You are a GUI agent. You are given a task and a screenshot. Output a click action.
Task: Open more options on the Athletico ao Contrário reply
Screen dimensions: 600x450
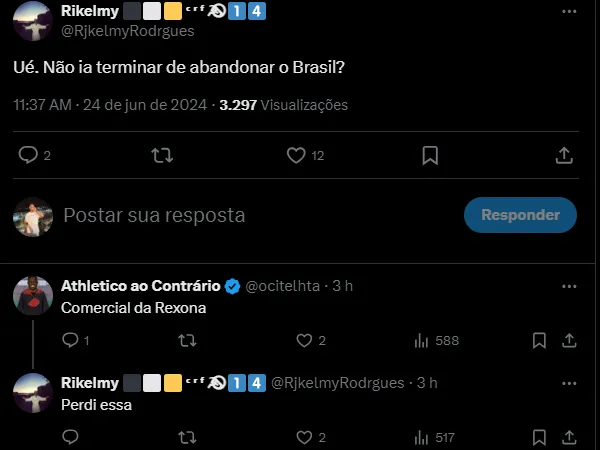[x=569, y=286]
